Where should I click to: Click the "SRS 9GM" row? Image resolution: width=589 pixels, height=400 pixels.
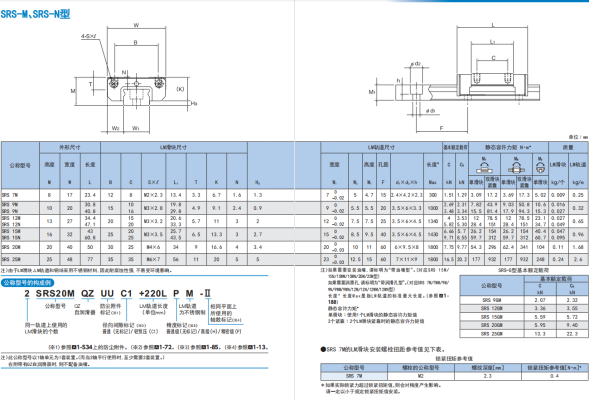[524, 300]
